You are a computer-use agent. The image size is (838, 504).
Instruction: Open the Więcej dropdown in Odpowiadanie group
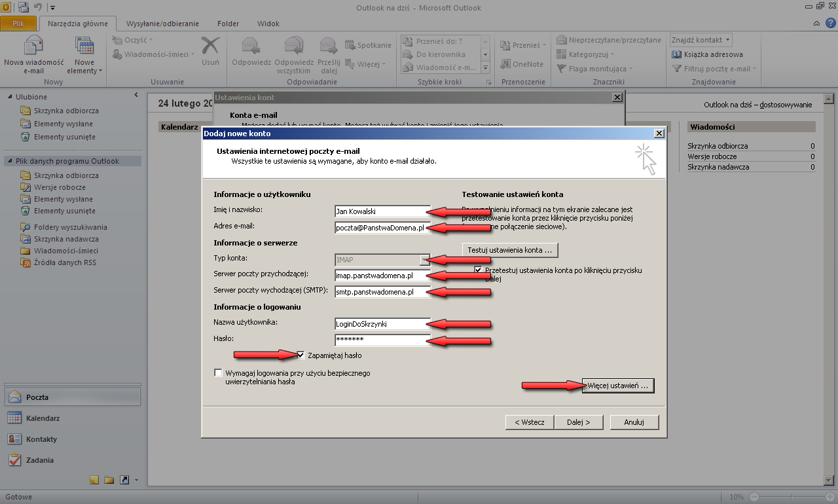pos(365,64)
